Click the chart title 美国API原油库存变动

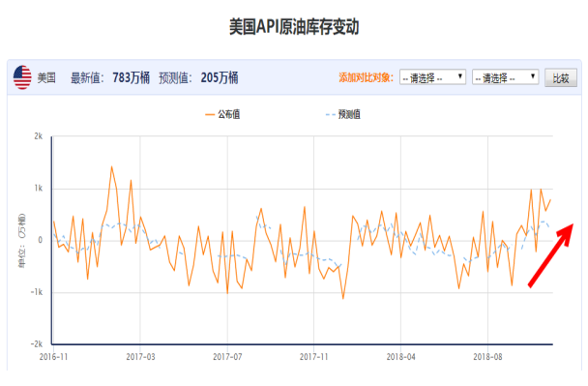[x=294, y=27]
